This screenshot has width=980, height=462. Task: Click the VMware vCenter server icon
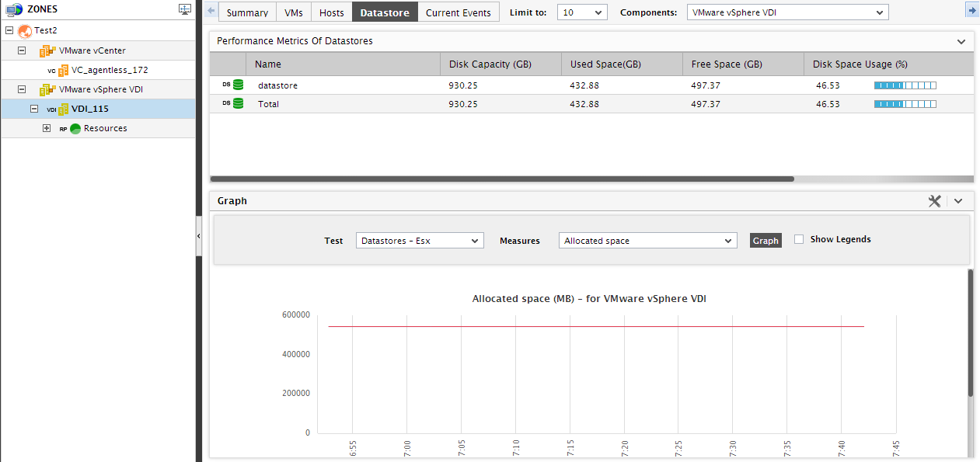pyautogui.click(x=47, y=50)
